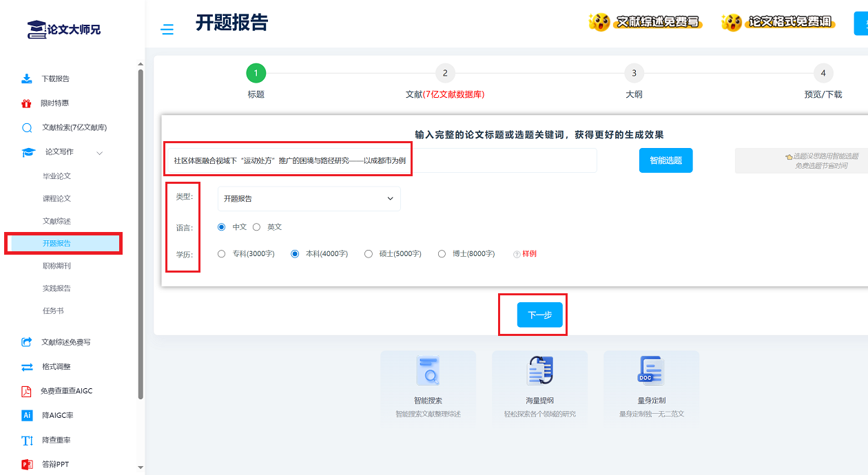Image resolution: width=868 pixels, height=475 pixels.
Task: Open the 类型 dropdown showing 开题报告
Action: [x=309, y=199]
